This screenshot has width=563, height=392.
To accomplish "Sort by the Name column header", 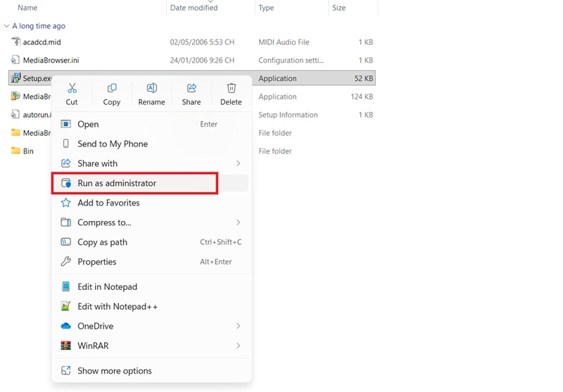I will pyautogui.click(x=27, y=8).
